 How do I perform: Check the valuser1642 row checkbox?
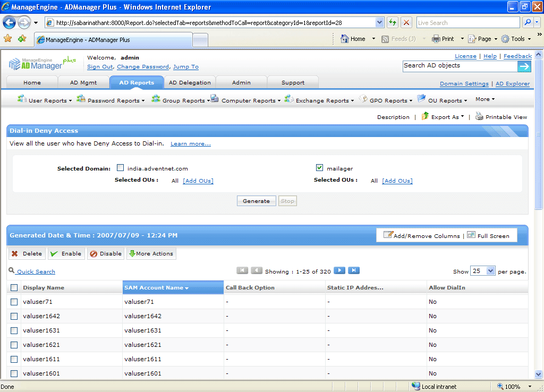point(14,317)
